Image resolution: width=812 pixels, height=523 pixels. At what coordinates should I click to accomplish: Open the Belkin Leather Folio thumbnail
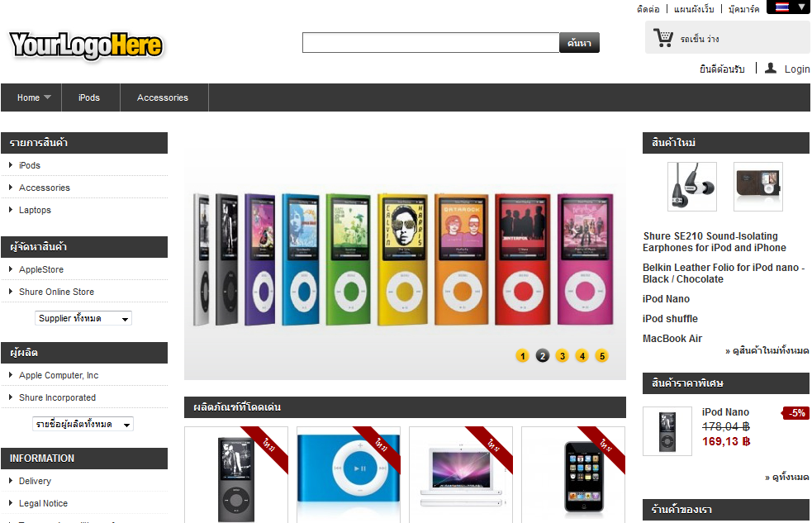coord(758,187)
